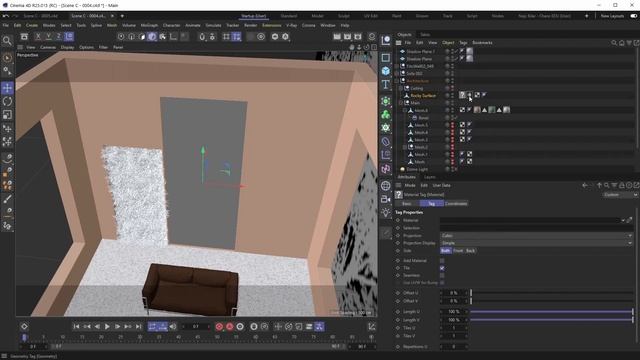Collapse the Mesh.6 node in object tree
Viewport: 640px width, 360px height.
click(405, 110)
